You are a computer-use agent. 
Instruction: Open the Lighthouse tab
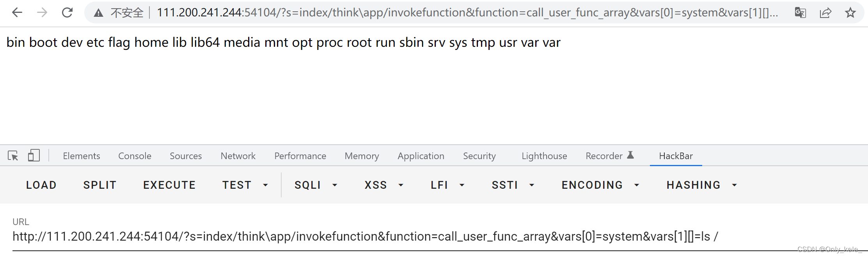click(x=544, y=156)
